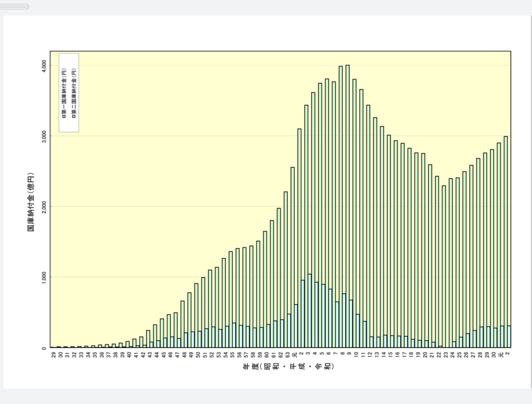Click the tallest blue bar at year 3
This screenshot has width=532, height=404.
pyautogui.click(x=310, y=311)
